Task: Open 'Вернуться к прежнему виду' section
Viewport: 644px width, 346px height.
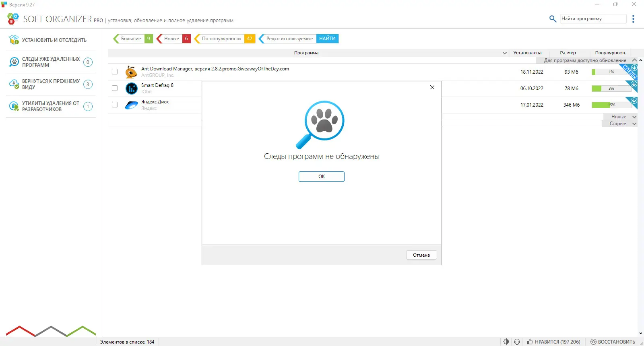Action: coord(51,84)
